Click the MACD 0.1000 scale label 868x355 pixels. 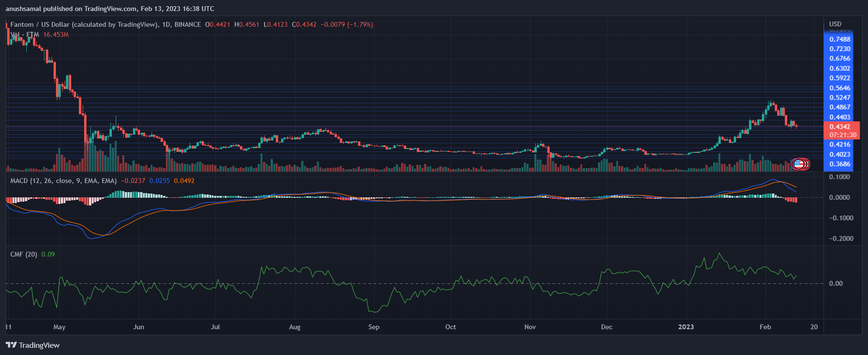pos(839,177)
